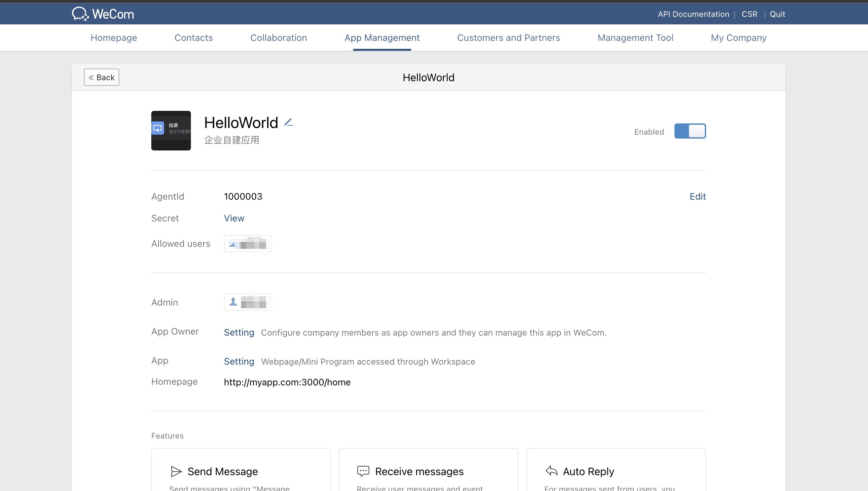Click the Auto Reply arrow icon
This screenshot has width=868, height=491.
(x=552, y=471)
